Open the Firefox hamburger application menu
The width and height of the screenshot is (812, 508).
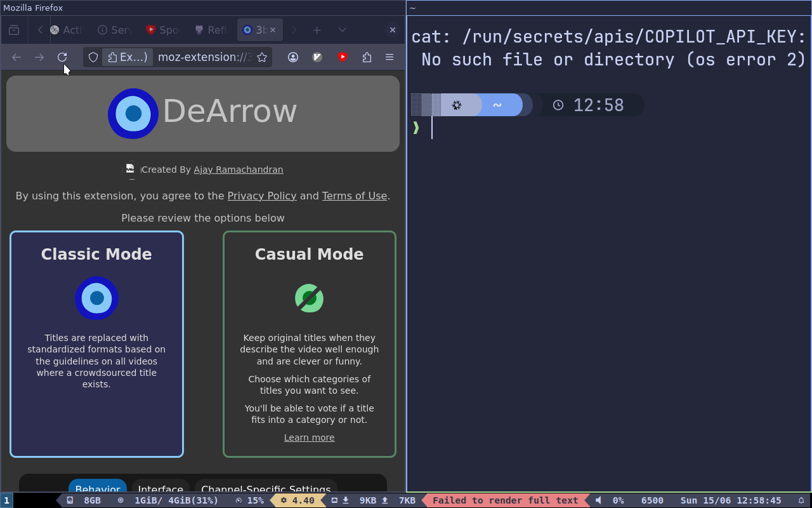[390, 57]
